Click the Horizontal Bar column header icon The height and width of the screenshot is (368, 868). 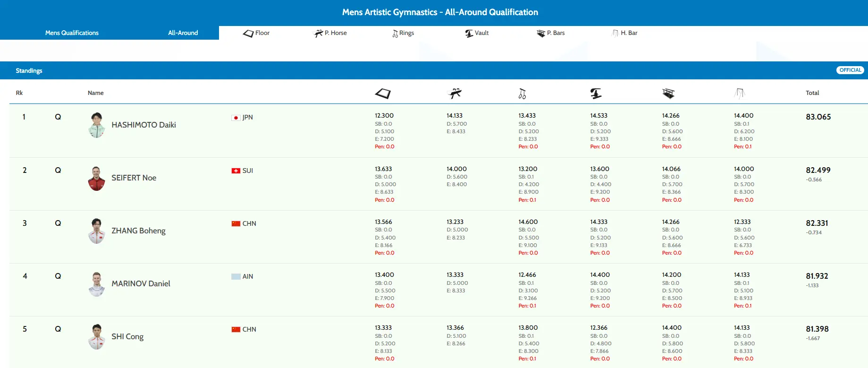tap(740, 94)
